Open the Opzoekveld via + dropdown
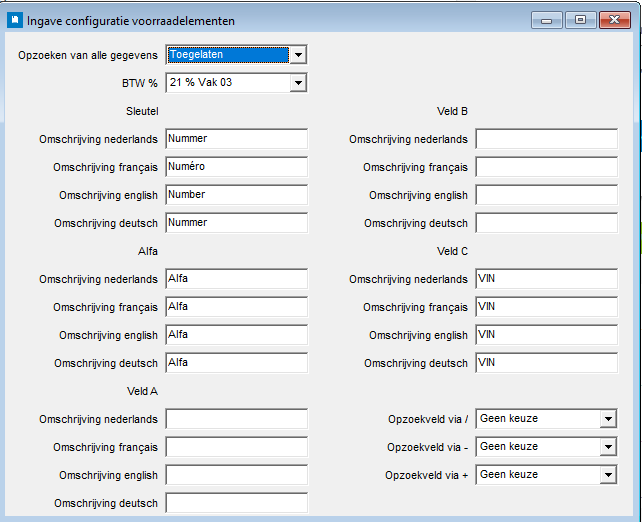This screenshot has height=522, width=642. click(607, 475)
